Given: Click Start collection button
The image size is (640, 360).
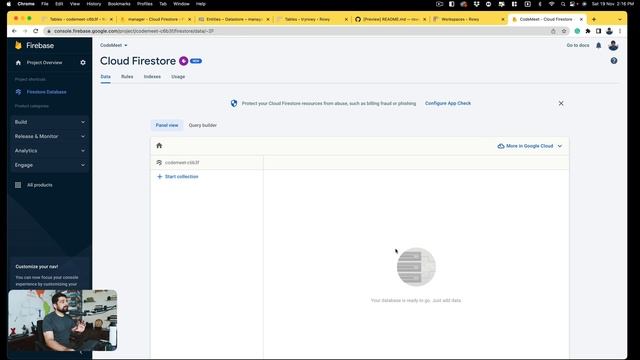Looking at the screenshot, I should click(178, 176).
